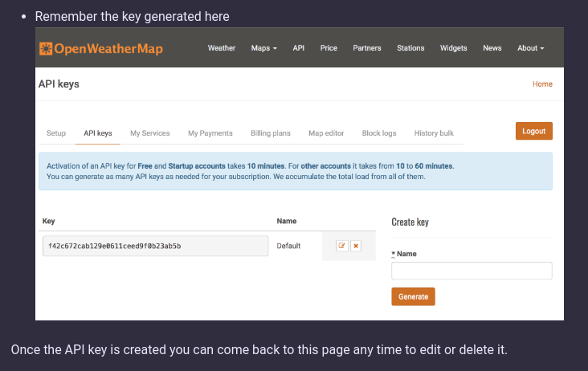Switch to the Setup tab
Viewport: 588px width, 371px height.
coord(56,133)
